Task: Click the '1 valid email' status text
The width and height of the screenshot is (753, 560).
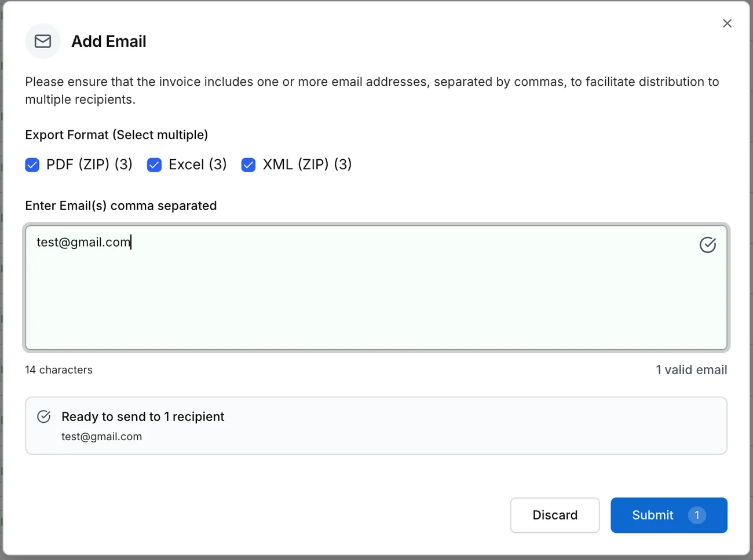Action: pyautogui.click(x=691, y=370)
